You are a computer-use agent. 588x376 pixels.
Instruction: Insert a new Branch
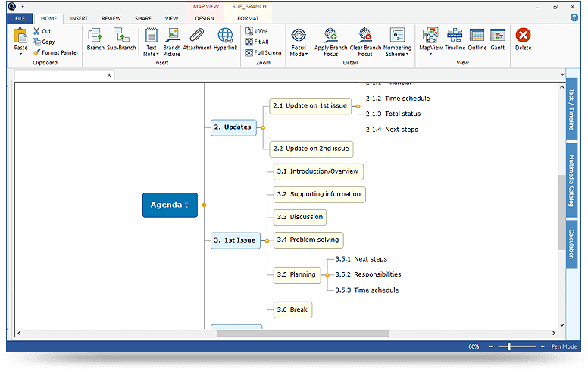95,39
